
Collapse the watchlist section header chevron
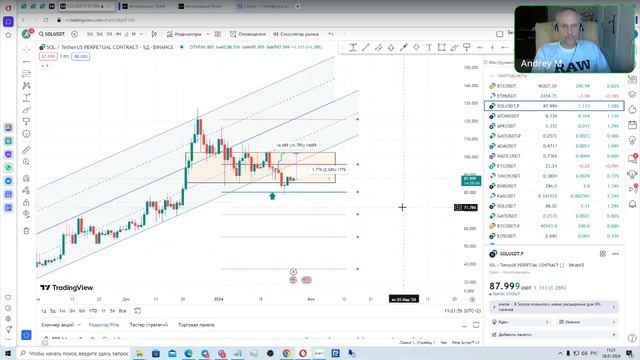(x=493, y=76)
